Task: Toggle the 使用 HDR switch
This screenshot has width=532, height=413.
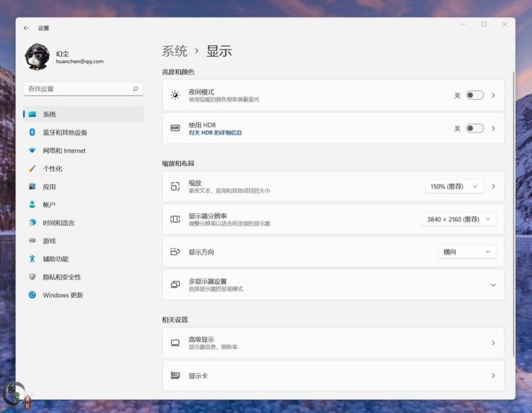Action: click(x=475, y=128)
